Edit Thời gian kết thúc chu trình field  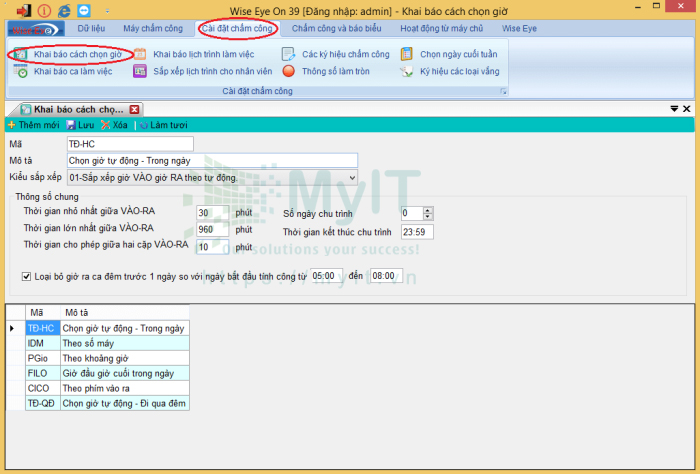point(417,232)
